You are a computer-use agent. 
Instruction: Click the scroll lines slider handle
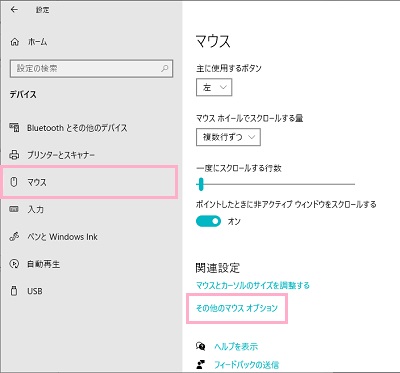(201, 184)
